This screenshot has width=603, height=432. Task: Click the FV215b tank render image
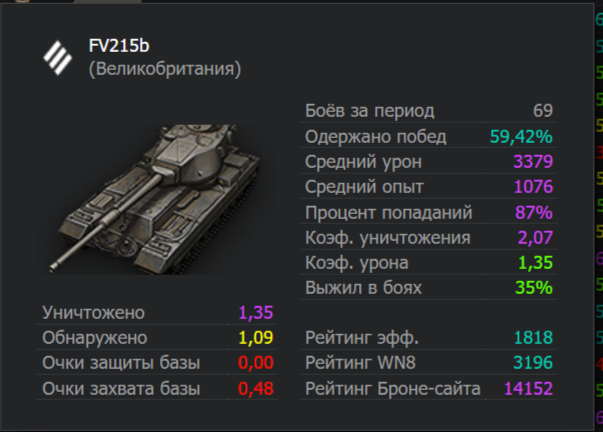coord(159,199)
